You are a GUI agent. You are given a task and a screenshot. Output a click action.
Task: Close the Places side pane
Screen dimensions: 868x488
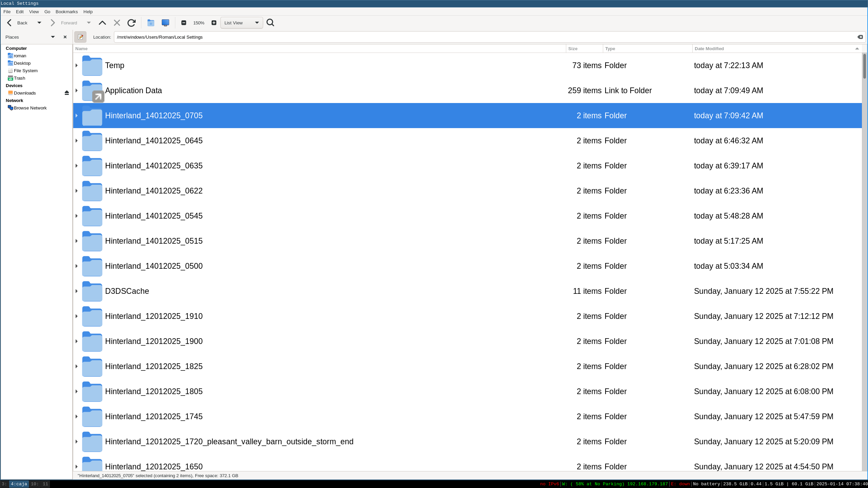tap(65, 37)
